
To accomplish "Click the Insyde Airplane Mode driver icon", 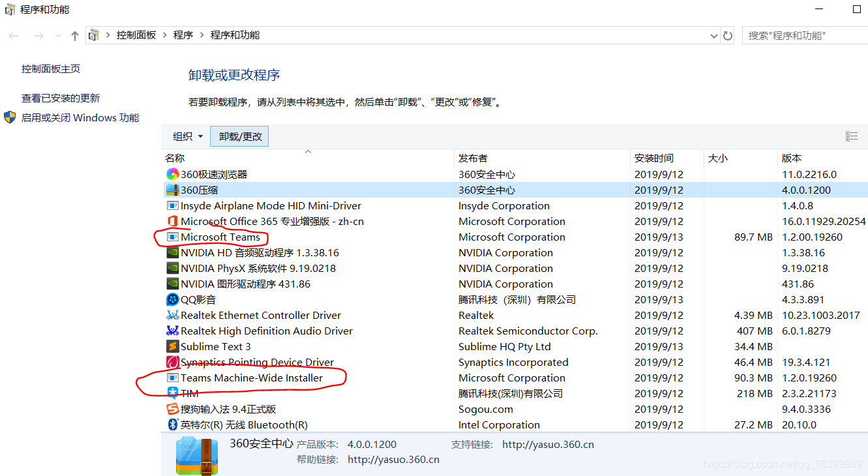I will pyautogui.click(x=172, y=205).
